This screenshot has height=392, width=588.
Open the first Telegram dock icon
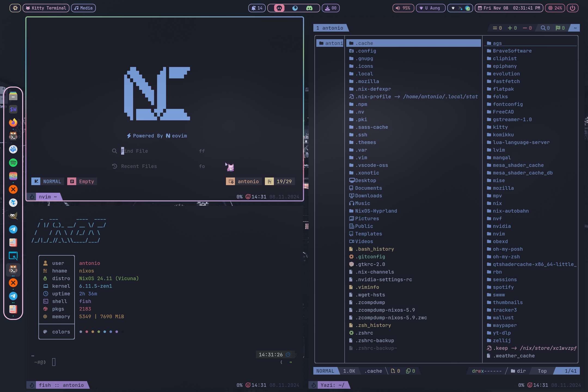point(13,229)
